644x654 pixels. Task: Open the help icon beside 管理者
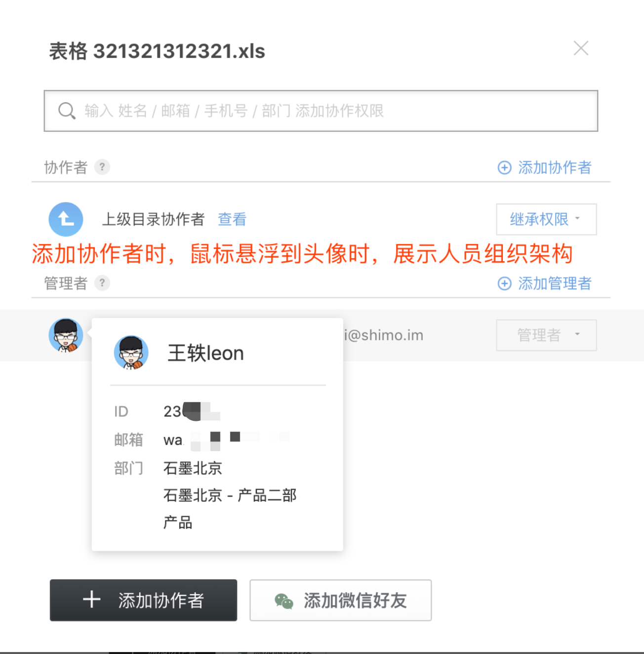102,283
